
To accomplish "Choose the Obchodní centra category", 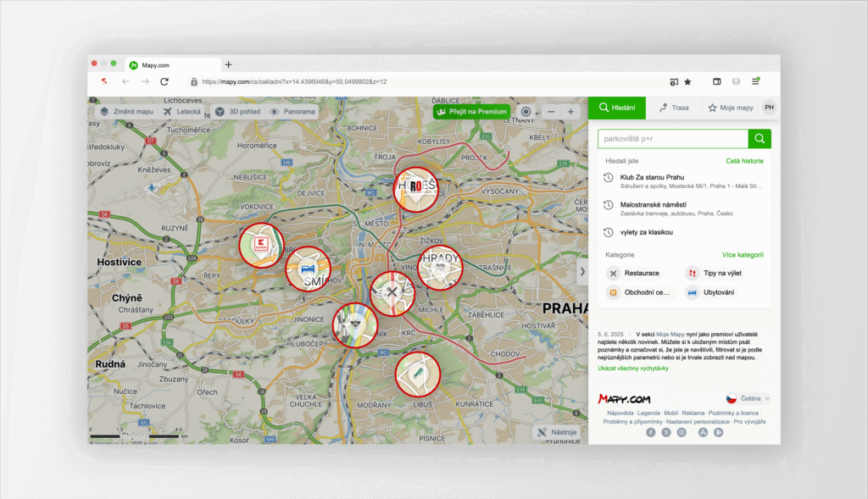I will click(639, 292).
